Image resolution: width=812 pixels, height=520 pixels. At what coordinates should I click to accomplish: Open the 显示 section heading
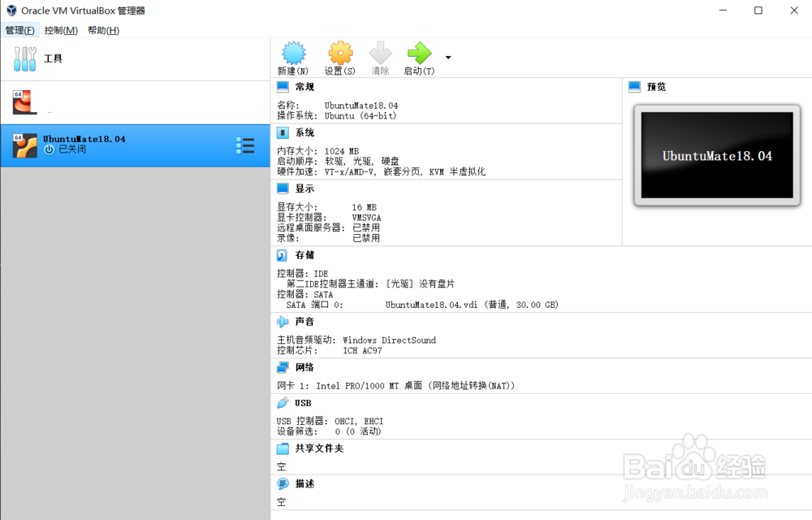[x=304, y=188]
